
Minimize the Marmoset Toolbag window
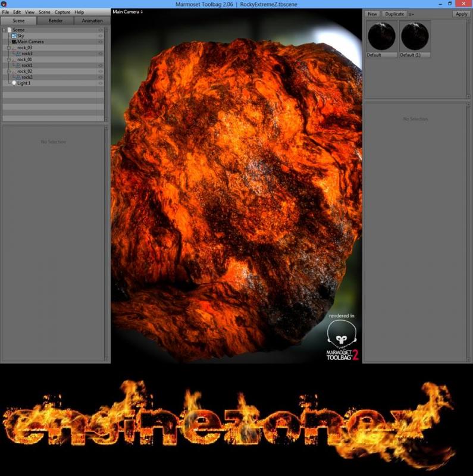tap(440, 4)
